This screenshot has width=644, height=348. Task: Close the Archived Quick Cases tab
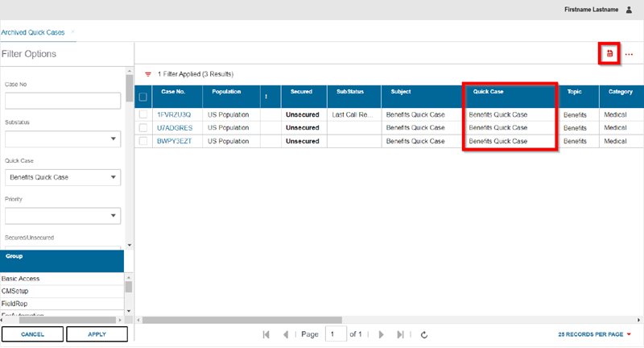(x=72, y=31)
